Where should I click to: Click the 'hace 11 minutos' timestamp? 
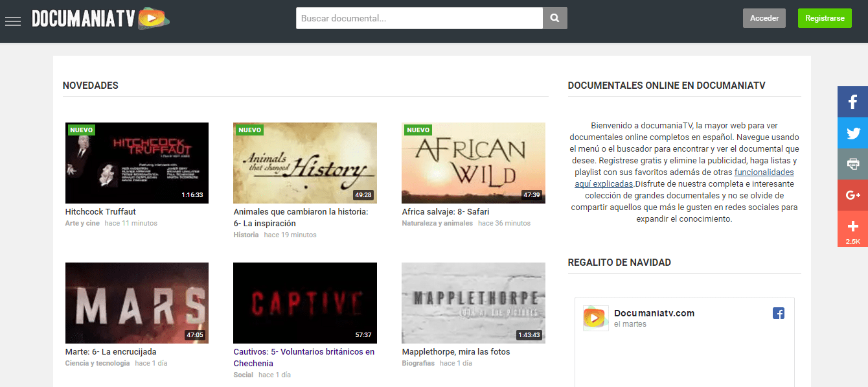[131, 224]
